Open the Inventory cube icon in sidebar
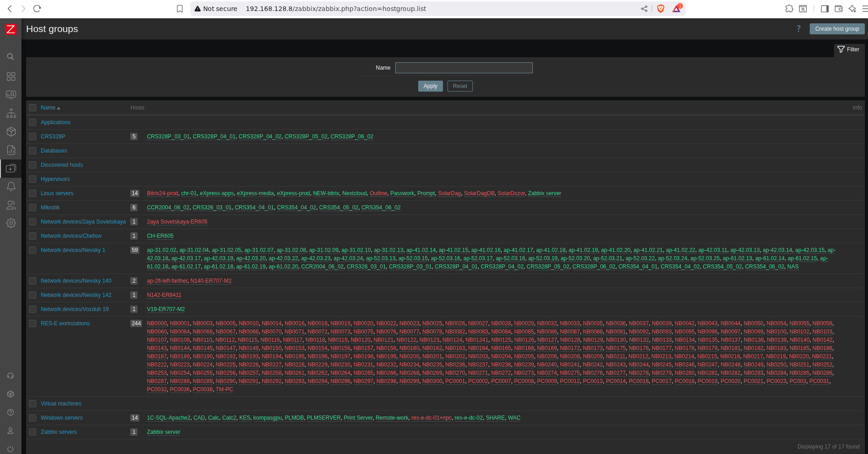The height and width of the screenshot is (454, 868). pyautogui.click(x=11, y=131)
